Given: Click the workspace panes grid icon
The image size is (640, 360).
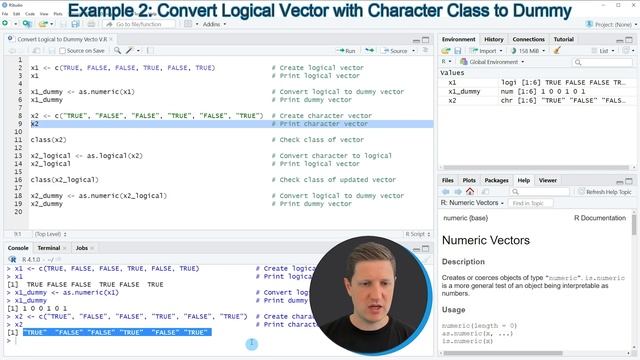Looking at the screenshot, I should [x=188, y=24].
